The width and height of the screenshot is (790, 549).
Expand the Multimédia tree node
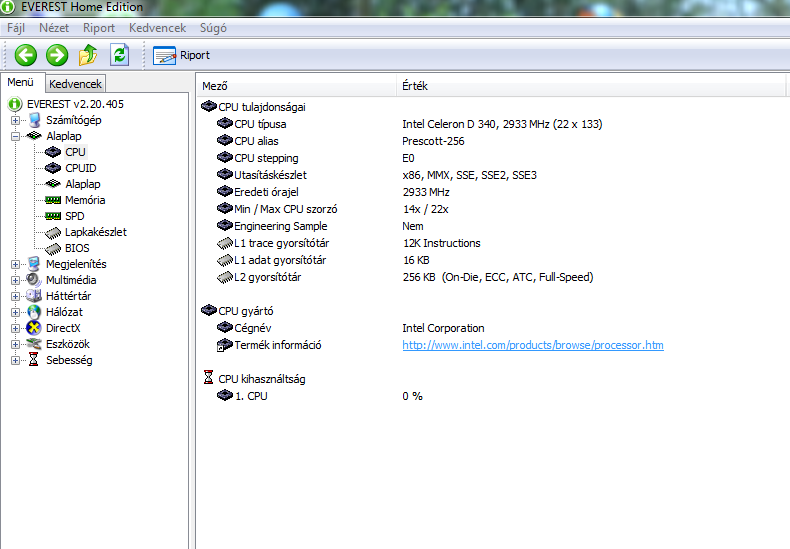click(16, 281)
